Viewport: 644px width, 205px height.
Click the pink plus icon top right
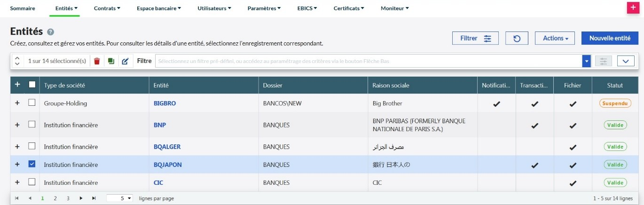coord(633,8)
